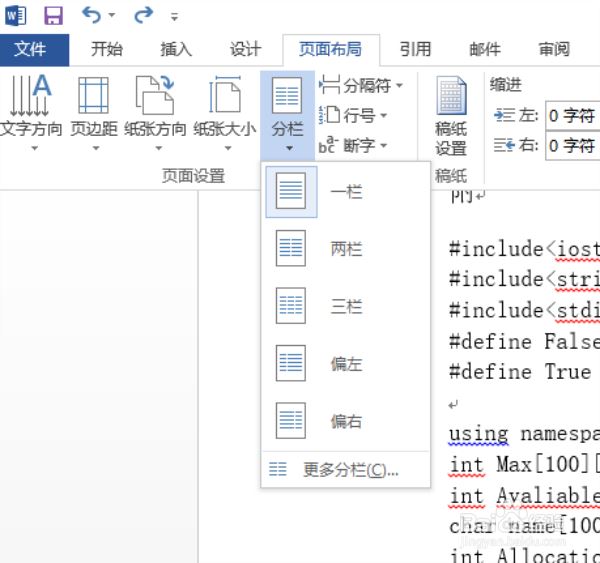Click the 分栏 columns ribbon icon
Image resolution: width=600 pixels, height=563 pixels.
287,96
